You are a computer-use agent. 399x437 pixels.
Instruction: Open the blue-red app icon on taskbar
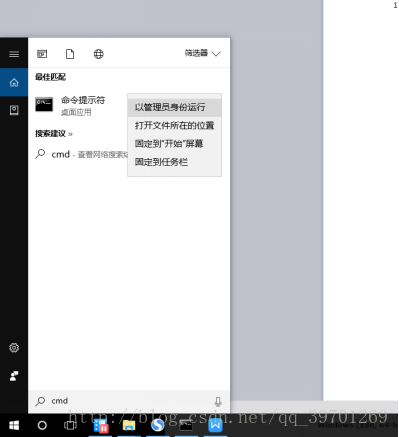pos(100,426)
